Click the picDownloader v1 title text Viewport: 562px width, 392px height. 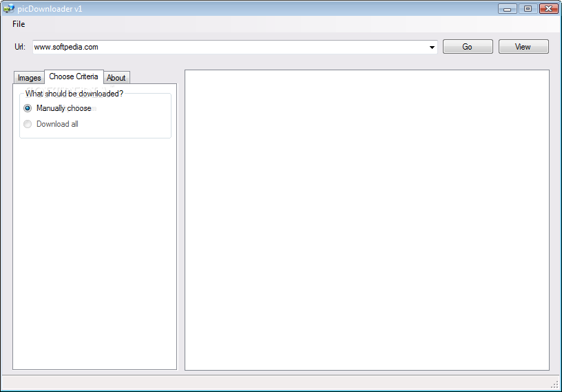(50, 9)
